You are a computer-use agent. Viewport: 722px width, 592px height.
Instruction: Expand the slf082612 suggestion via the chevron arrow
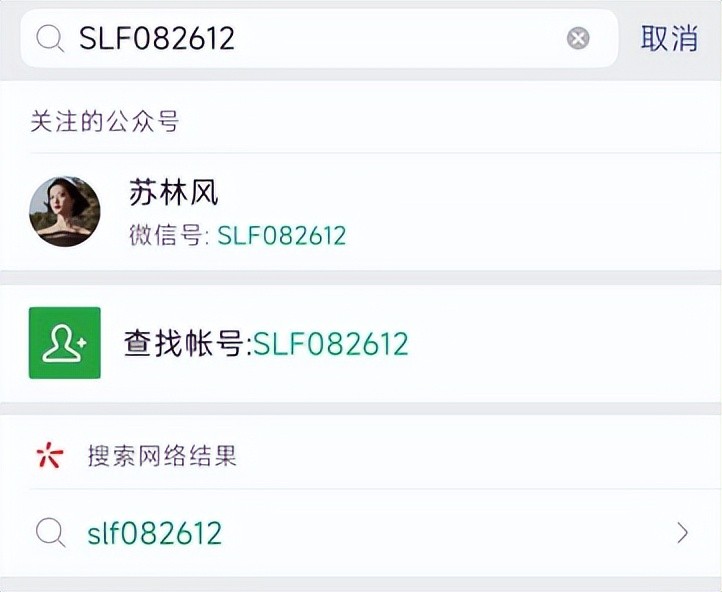click(683, 533)
